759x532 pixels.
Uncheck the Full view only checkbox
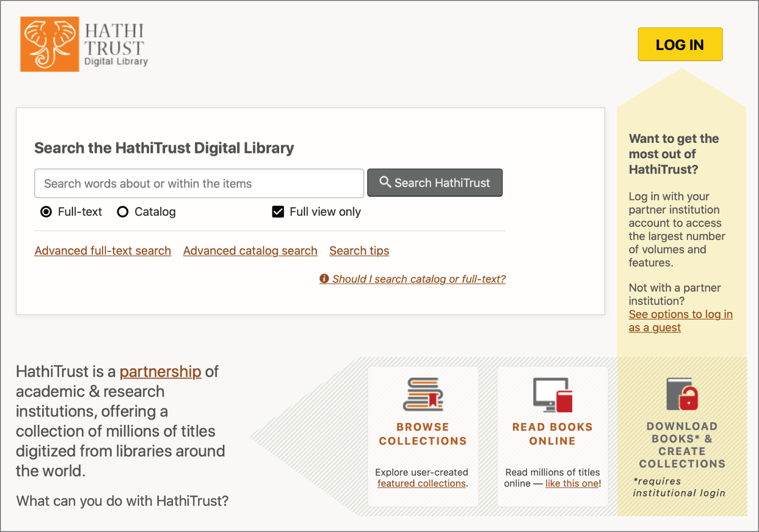[x=278, y=212]
